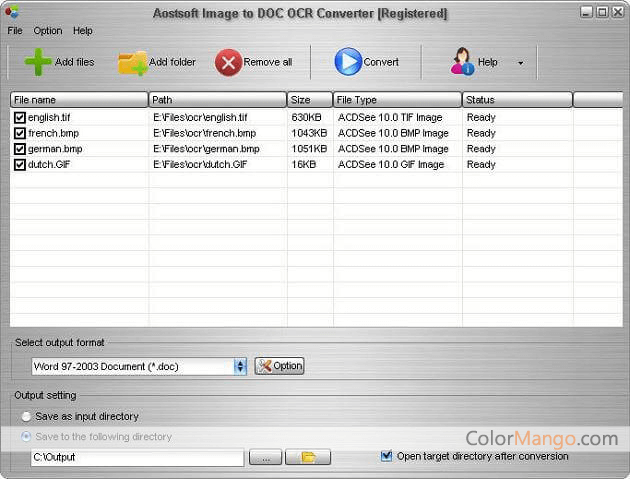Image resolution: width=630 pixels, height=479 pixels.
Task: Open the Option menu
Action: (48, 31)
